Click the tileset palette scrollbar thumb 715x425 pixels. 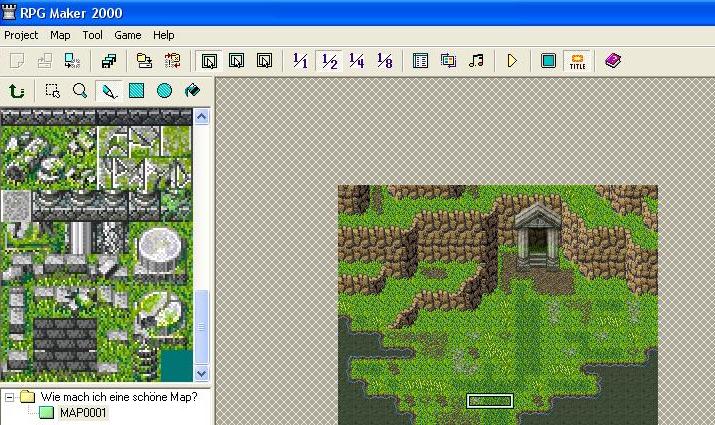point(202,327)
